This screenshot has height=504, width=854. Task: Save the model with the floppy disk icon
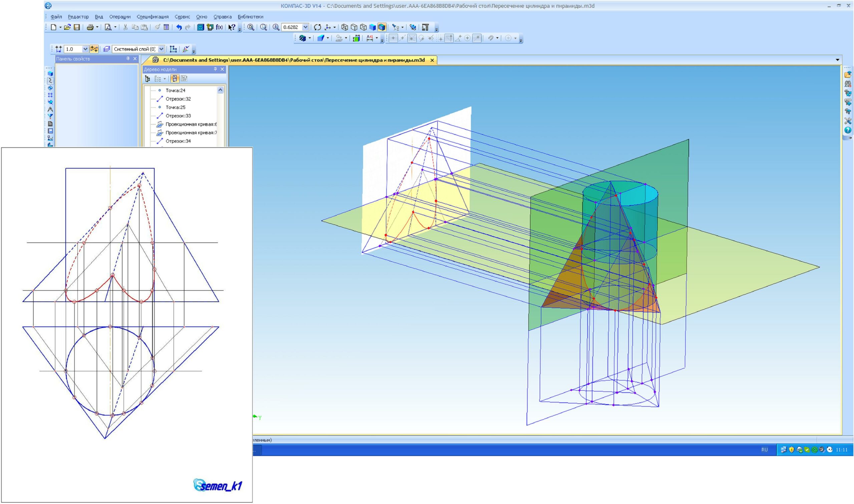click(77, 27)
